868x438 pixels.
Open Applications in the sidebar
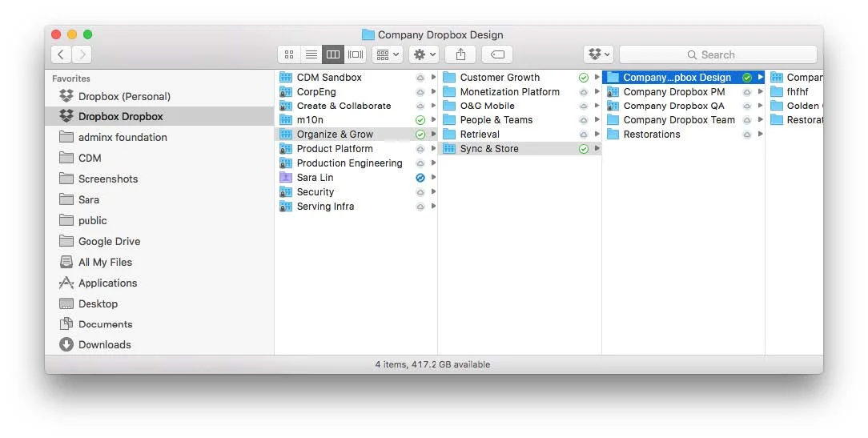coord(159,283)
